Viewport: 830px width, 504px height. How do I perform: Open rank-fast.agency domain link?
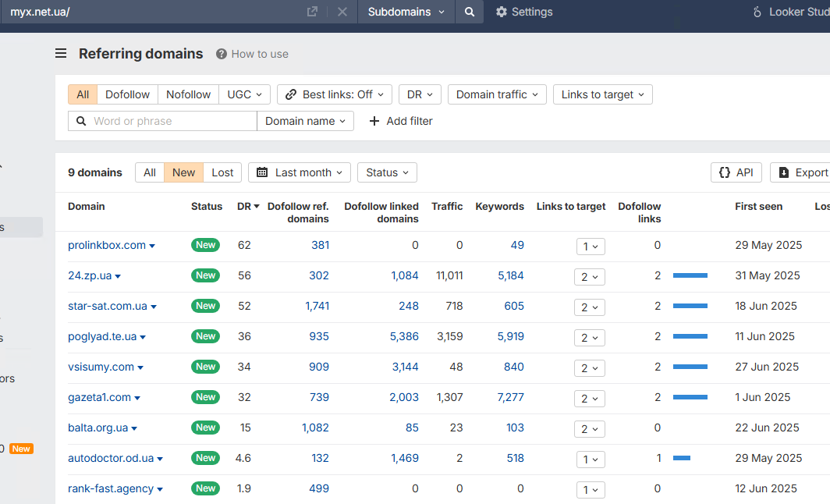pos(111,488)
